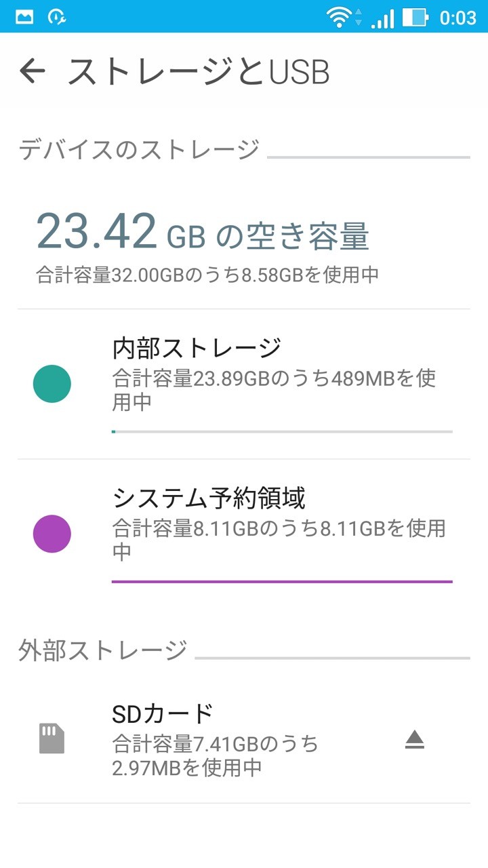Image resolution: width=488 pixels, height=868 pixels.
Task: Tap the battery status icon
Action: 415,17
